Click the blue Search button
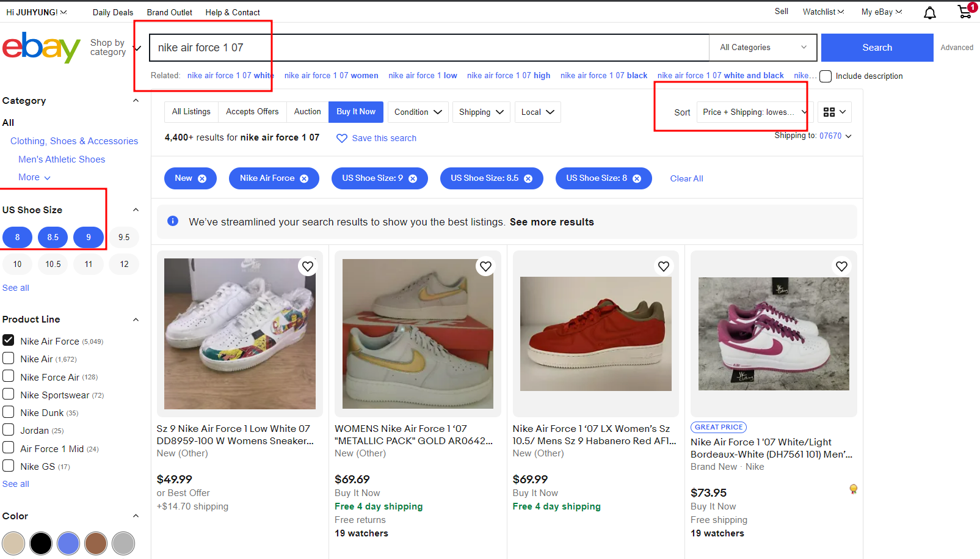980x559 pixels. click(x=877, y=48)
